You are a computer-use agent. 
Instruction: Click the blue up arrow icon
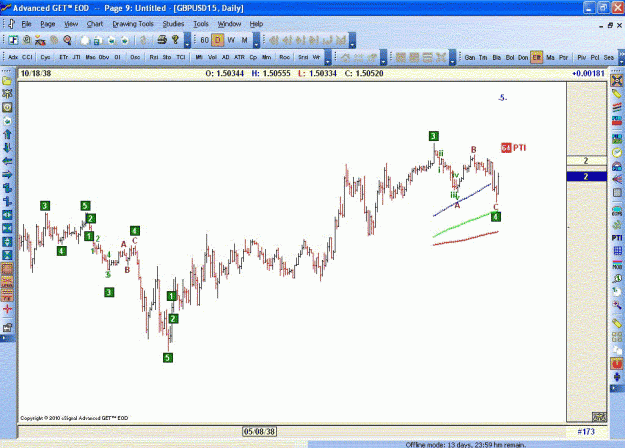(7, 134)
